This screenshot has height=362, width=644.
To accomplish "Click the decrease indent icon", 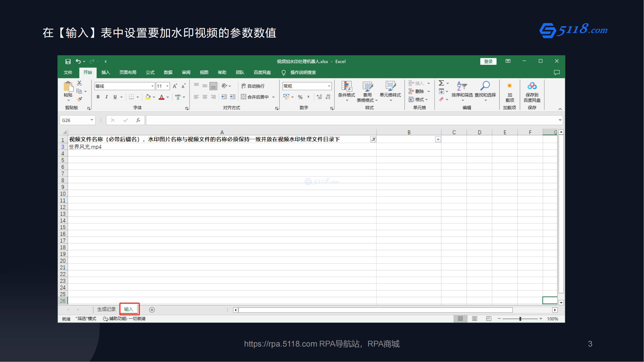I will 224,97.
